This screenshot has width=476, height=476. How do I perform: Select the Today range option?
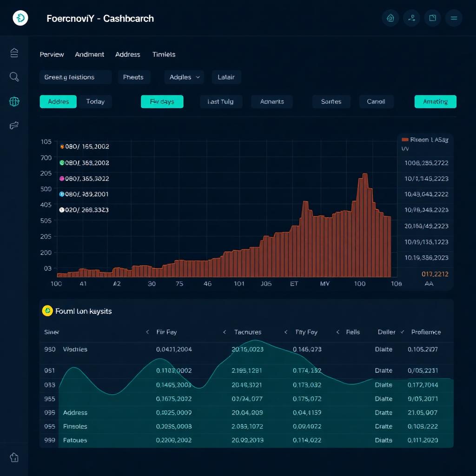[95, 102]
